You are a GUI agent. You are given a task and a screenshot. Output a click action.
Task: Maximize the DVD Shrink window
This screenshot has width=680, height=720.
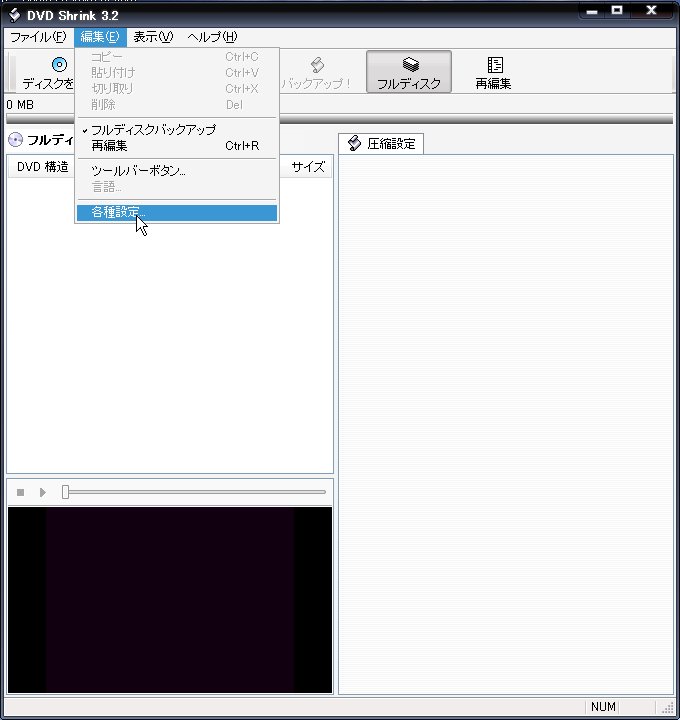click(x=617, y=10)
